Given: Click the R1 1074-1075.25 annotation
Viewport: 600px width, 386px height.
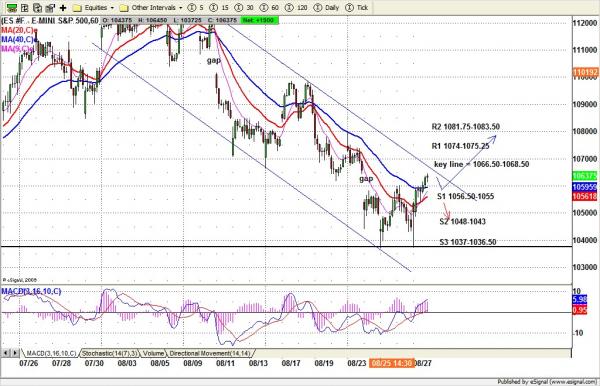Looking at the screenshot, I should click(460, 146).
